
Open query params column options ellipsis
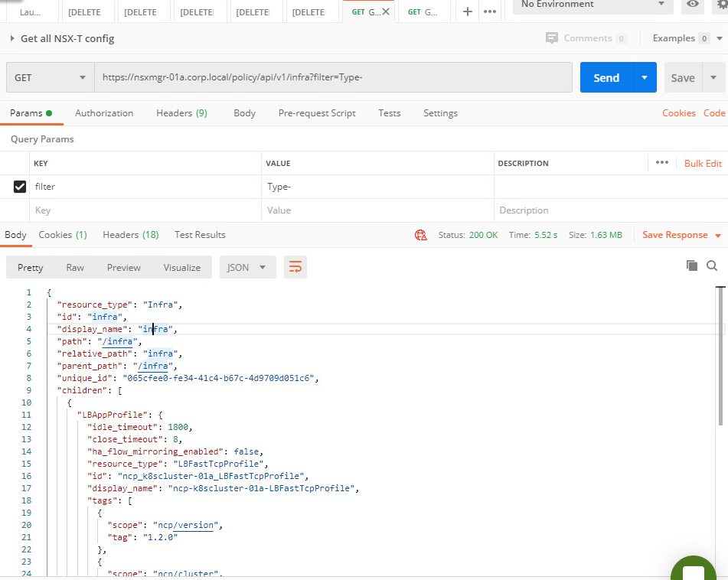[x=662, y=163]
